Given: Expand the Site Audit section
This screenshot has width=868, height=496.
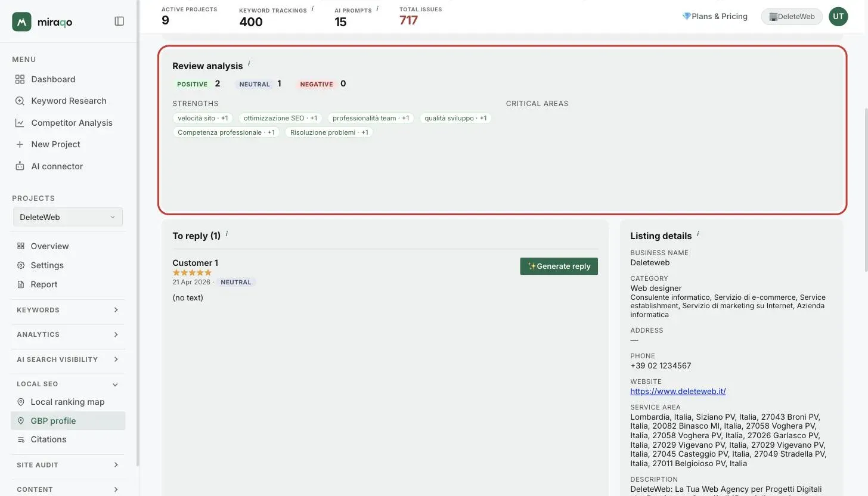Looking at the screenshot, I should (68, 465).
